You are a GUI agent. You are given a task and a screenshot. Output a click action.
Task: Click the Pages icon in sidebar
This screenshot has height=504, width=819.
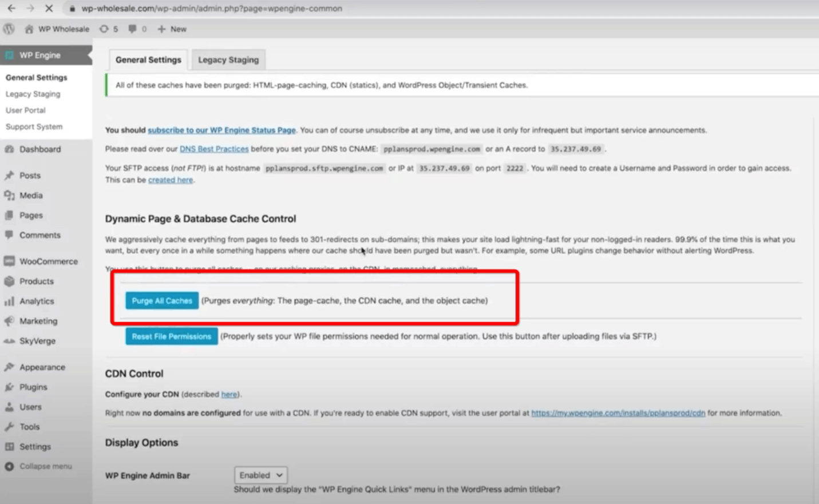(x=9, y=216)
